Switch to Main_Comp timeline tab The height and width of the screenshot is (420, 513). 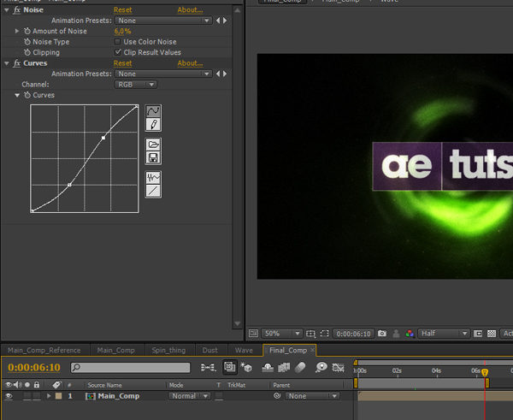tap(115, 350)
